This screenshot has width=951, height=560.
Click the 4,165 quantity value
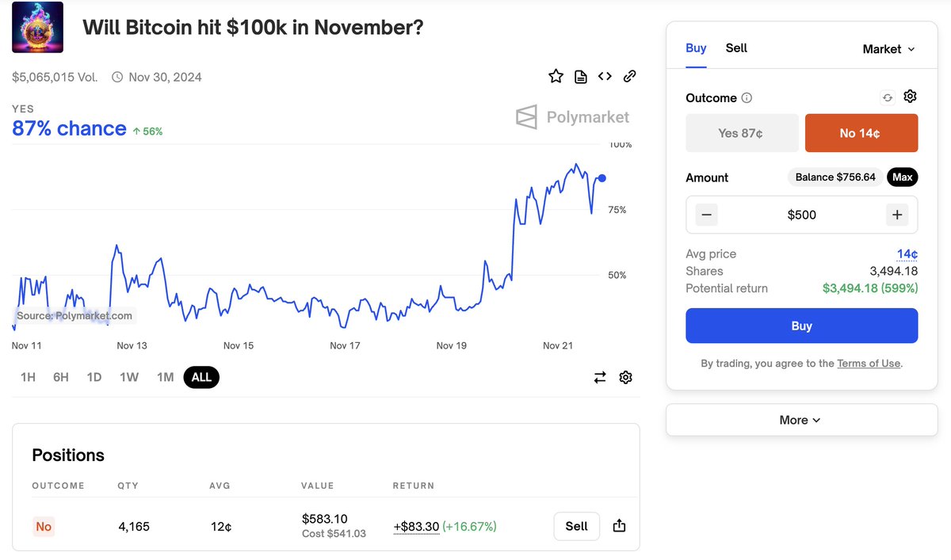(x=133, y=527)
